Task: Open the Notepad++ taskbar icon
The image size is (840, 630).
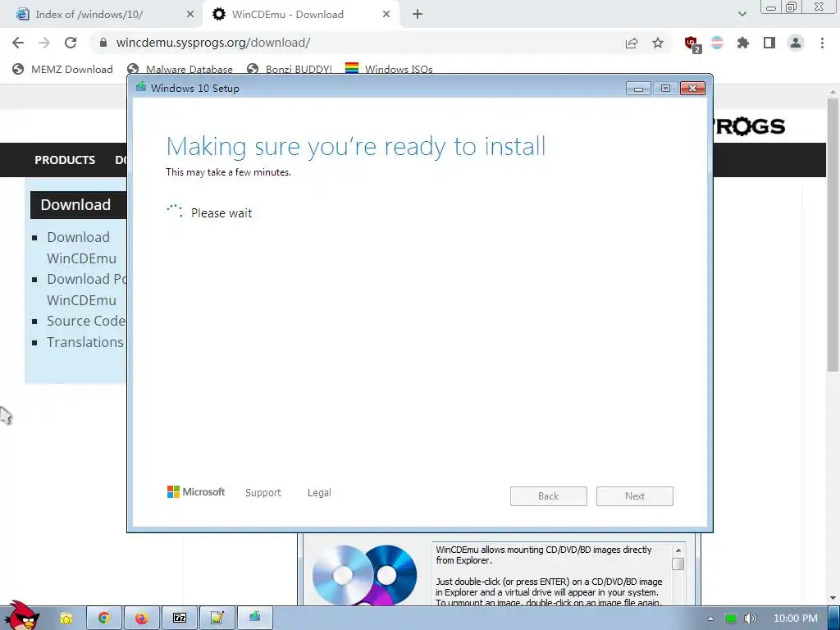Action: click(217, 619)
